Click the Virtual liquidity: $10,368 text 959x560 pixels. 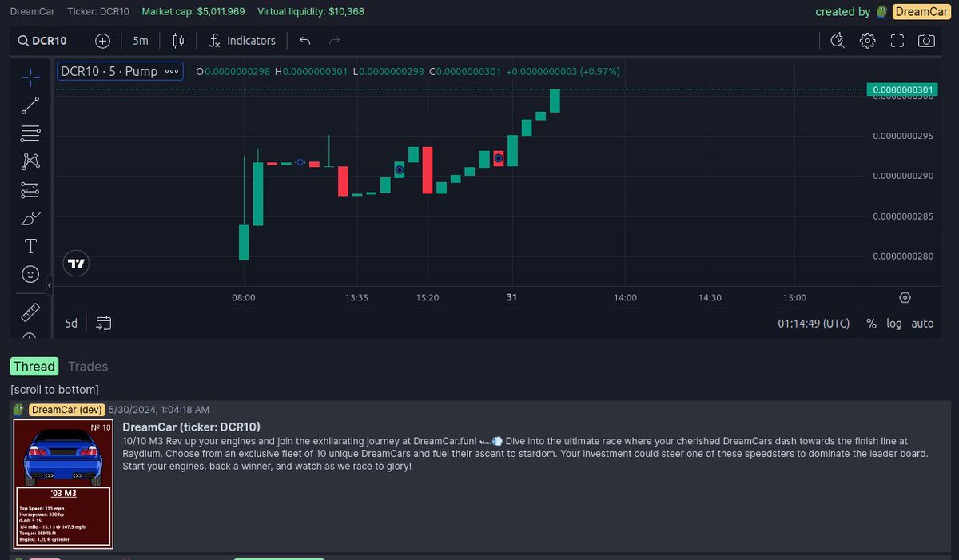[x=311, y=12]
